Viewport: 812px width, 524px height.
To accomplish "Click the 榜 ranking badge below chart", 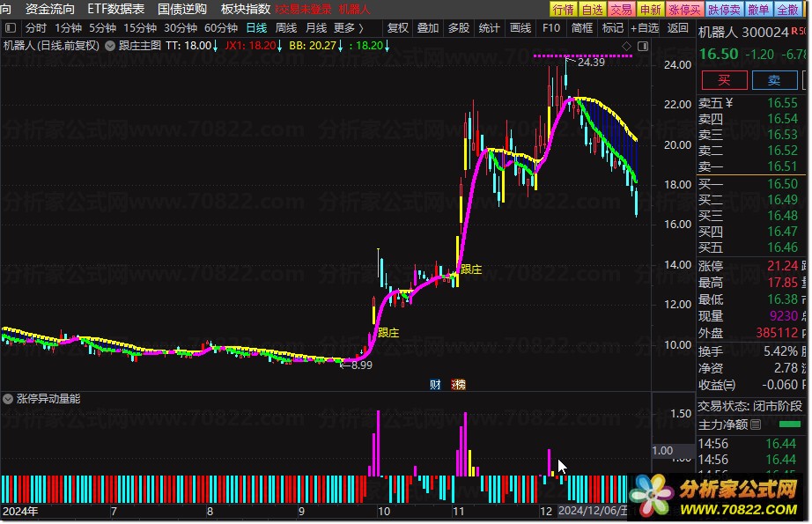I will click(x=458, y=385).
